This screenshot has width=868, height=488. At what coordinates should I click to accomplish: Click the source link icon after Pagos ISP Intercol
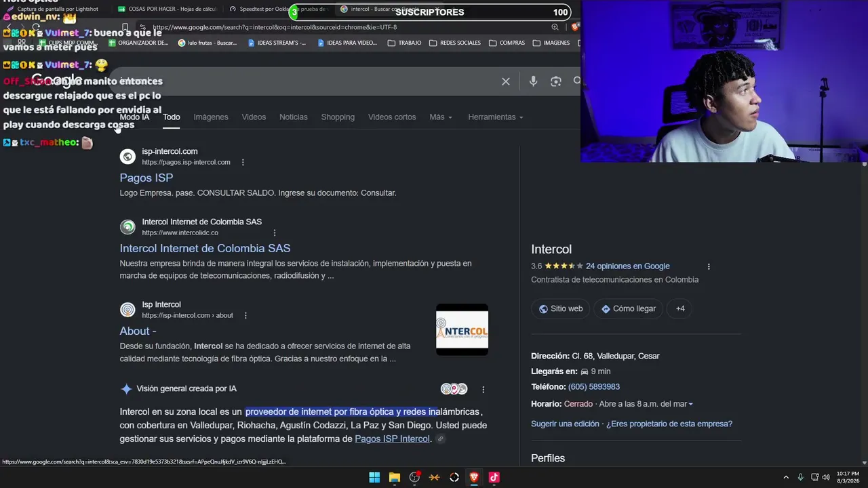tap(440, 439)
